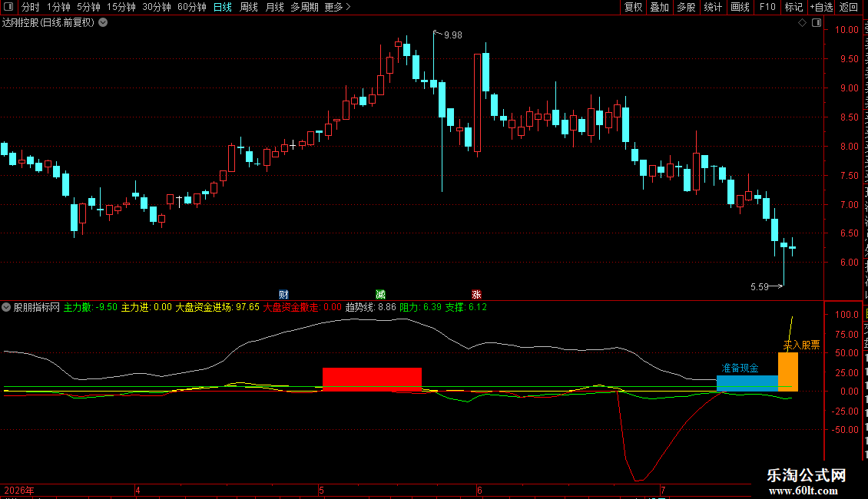
Task: Click 大盘资金撤走: 0.00 readout
Action: pyautogui.click(x=302, y=307)
